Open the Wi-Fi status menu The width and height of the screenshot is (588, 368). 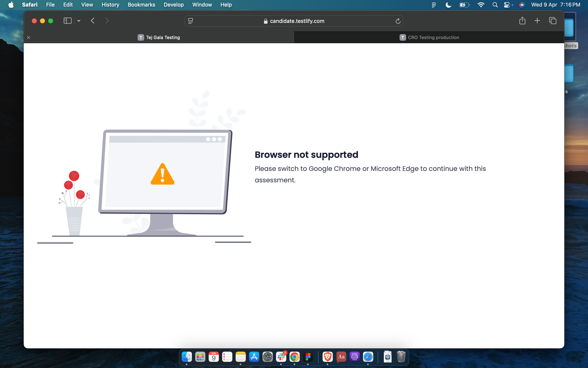(481, 5)
